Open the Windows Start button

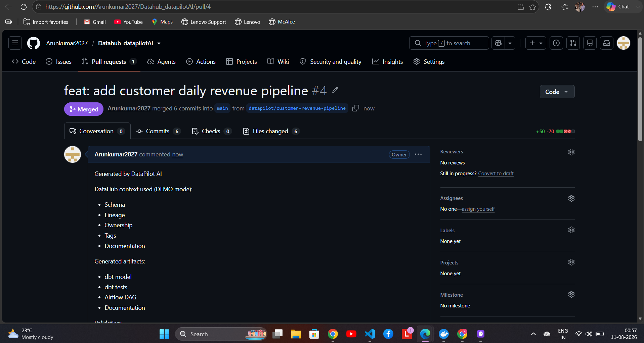[x=164, y=334]
